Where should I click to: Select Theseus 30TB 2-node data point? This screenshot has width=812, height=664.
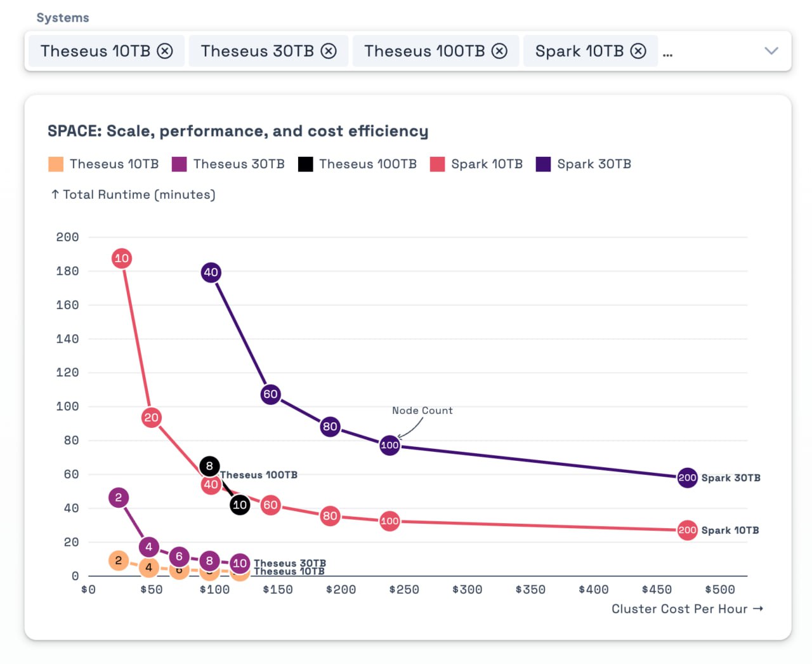click(x=119, y=498)
